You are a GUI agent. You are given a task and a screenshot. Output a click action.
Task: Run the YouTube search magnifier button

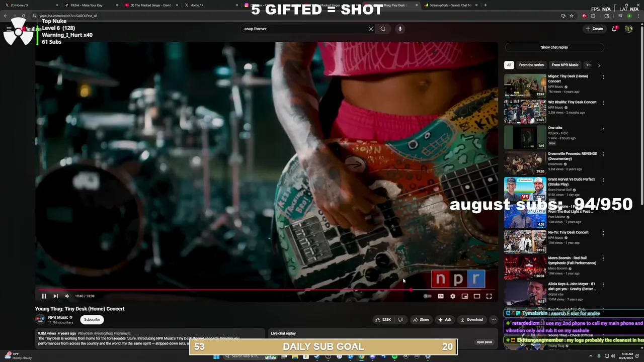(x=383, y=29)
